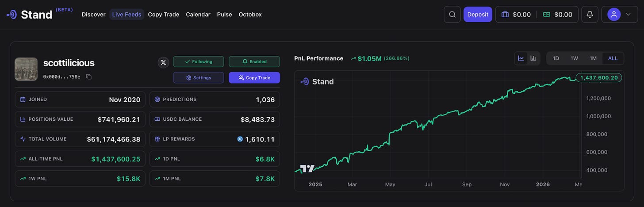644x207 pixels.
Task: Click the calendar icon beside Joined
Action: point(23,100)
